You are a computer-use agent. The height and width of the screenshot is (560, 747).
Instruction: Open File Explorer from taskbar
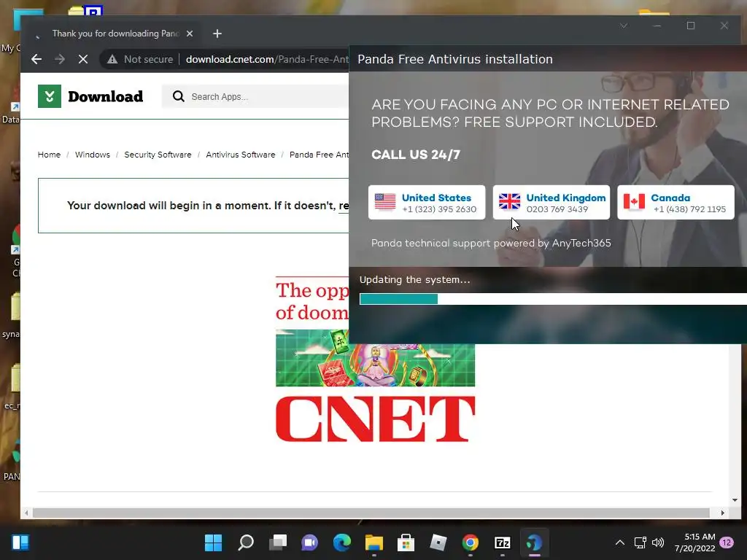374,542
